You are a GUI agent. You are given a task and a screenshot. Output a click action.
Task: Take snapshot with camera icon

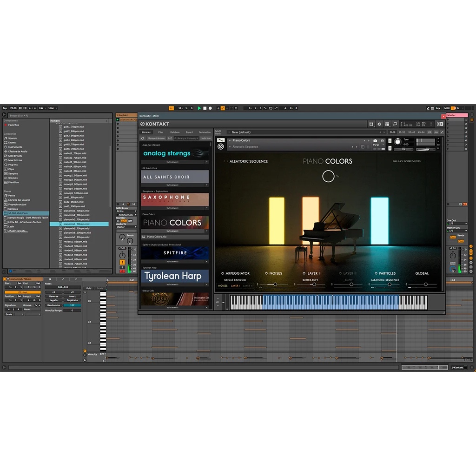click(x=375, y=141)
